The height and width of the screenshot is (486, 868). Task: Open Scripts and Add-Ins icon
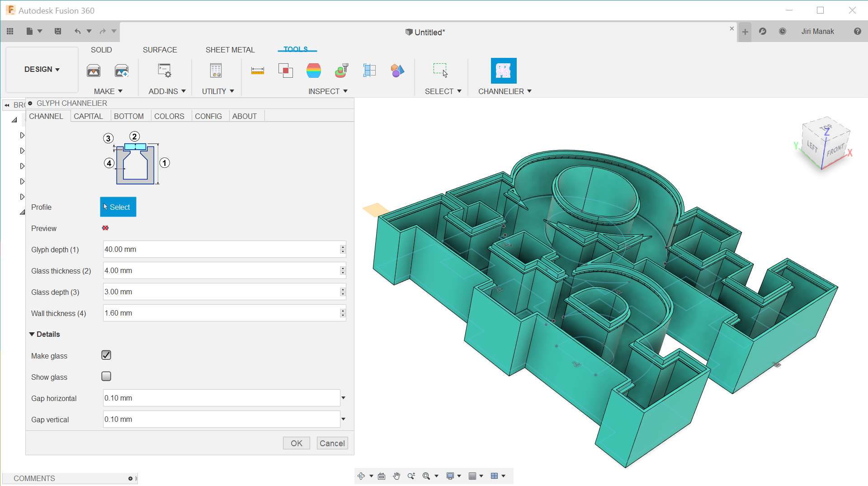click(x=164, y=71)
